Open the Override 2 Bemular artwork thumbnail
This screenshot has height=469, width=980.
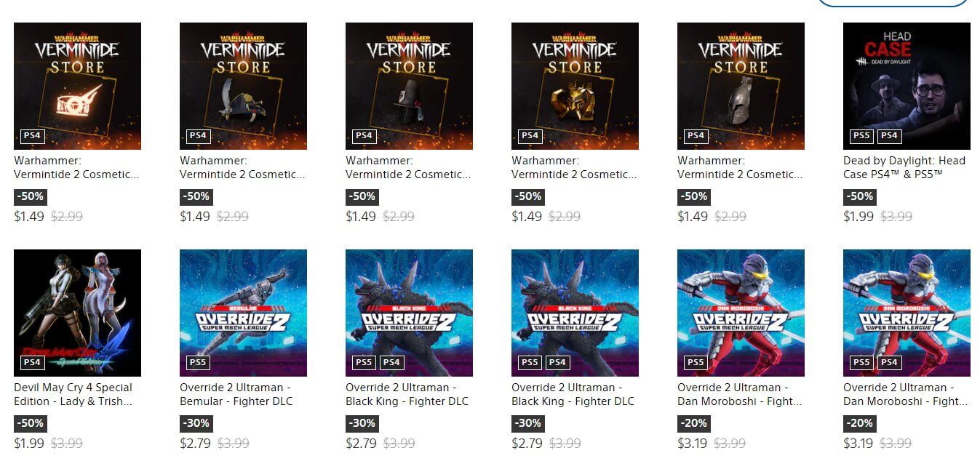(243, 313)
